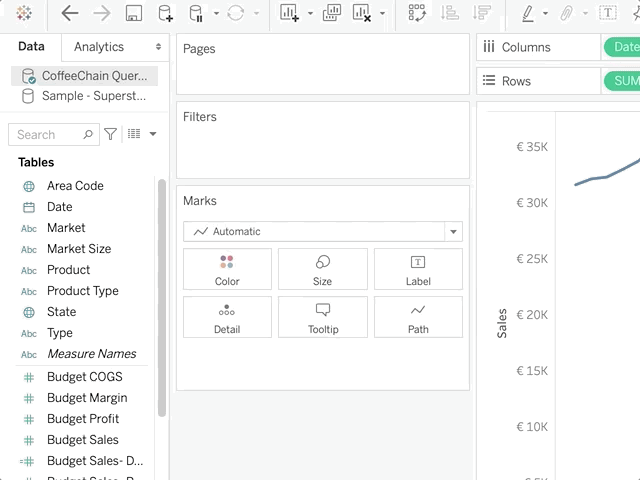Add a new data source
The height and width of the screenshot is (480, 640).
165,13
